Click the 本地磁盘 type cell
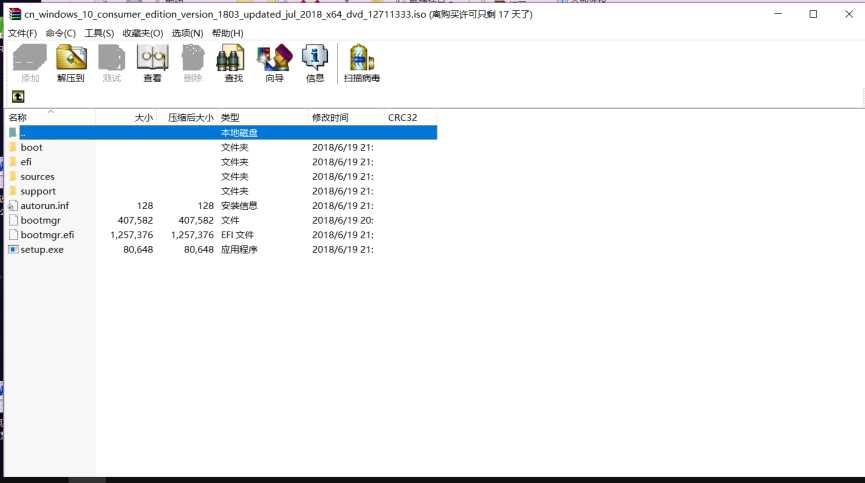 pyautogui.click(x=239, y=132)
